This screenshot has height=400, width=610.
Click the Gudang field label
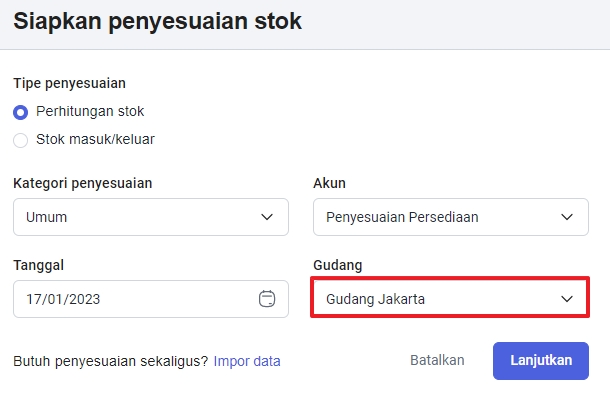tap(338, 265)
